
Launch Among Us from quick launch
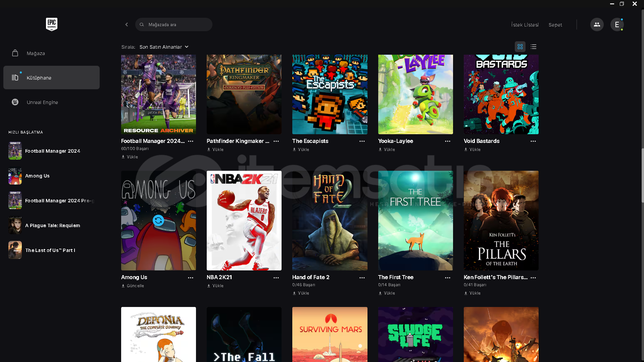click(x=51, y=176)
